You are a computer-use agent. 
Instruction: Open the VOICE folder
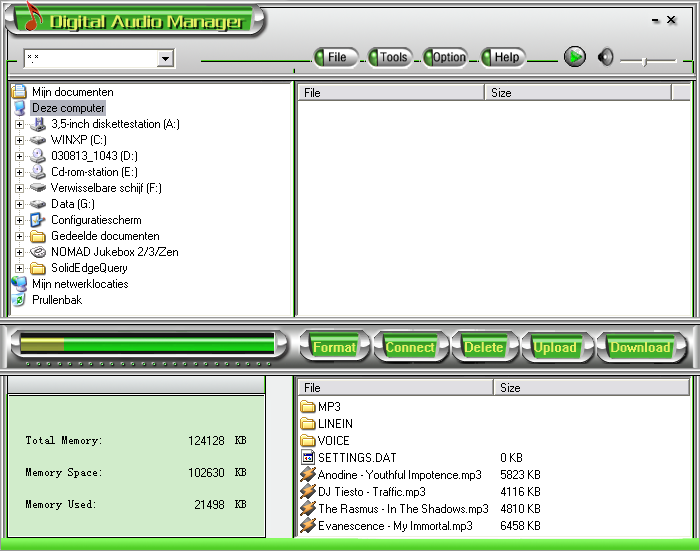point(334,441)
